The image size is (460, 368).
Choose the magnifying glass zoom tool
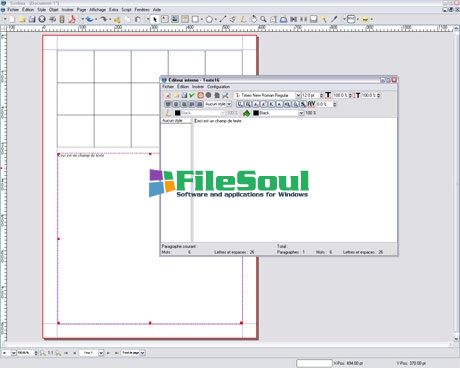click(263, 19)
